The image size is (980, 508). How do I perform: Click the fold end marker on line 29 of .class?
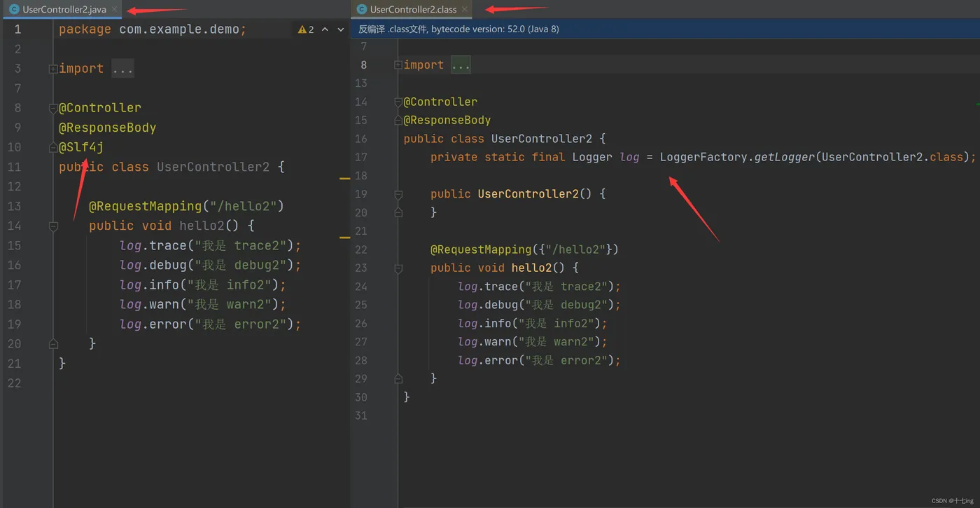click(398, 378)
